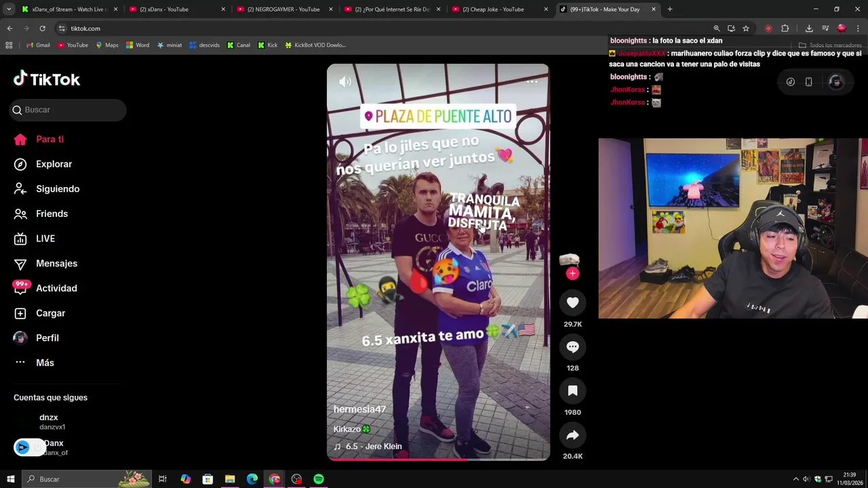Switch to xDanx_of Stream Kick tab

(x=70, y=9)
